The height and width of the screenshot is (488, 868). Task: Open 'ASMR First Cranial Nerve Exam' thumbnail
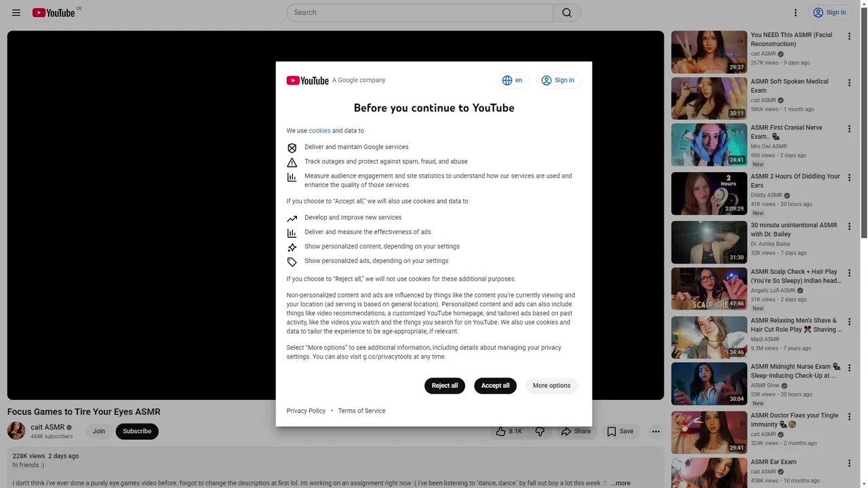coord(709,144)
